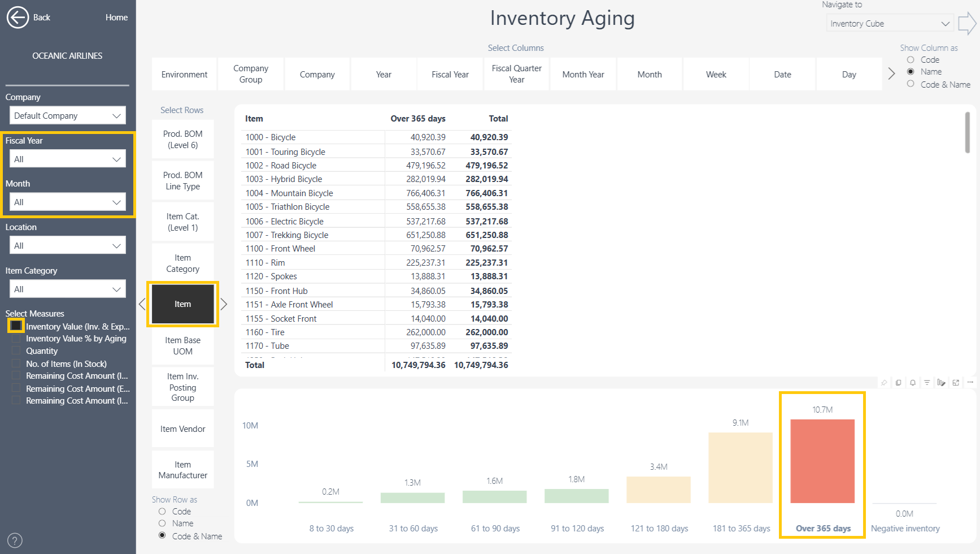The height and width of the screenshot is (554, 980).
Task: Click the Back arrow icon
Action: point(18,18)
